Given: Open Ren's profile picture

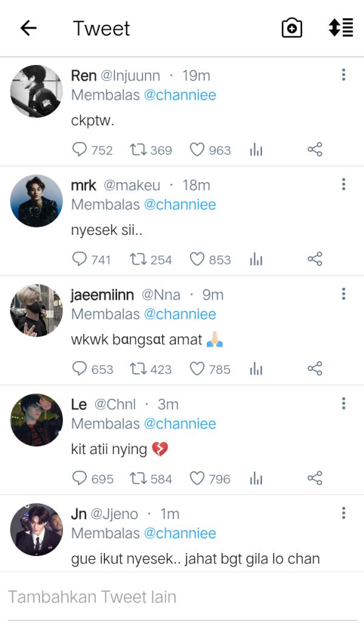Looking at the screenshot, I should (36, 91).
